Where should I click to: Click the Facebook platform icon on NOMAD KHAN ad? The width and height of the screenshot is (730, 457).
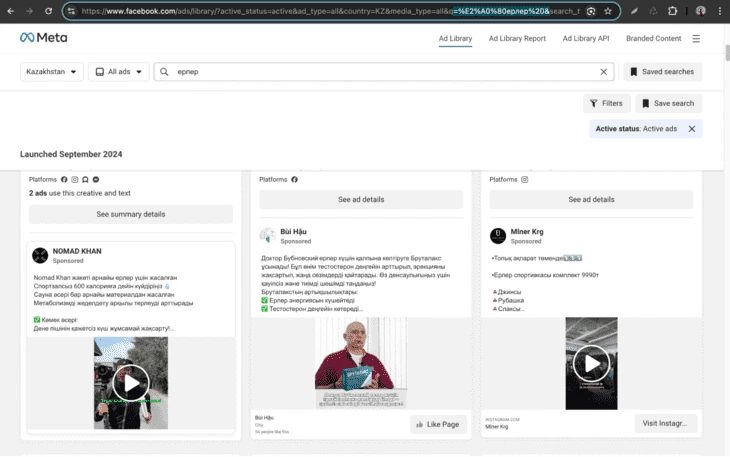(x=64, y=180)
